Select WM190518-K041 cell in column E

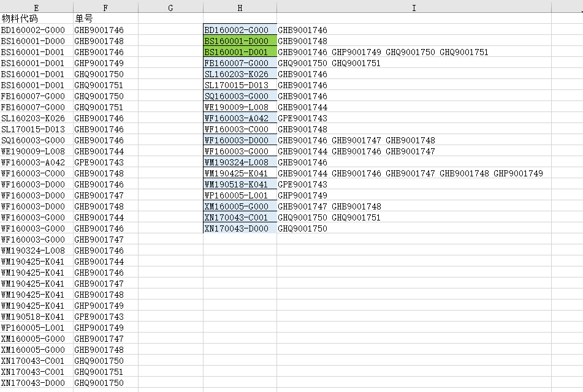click(x=36, y=317)
